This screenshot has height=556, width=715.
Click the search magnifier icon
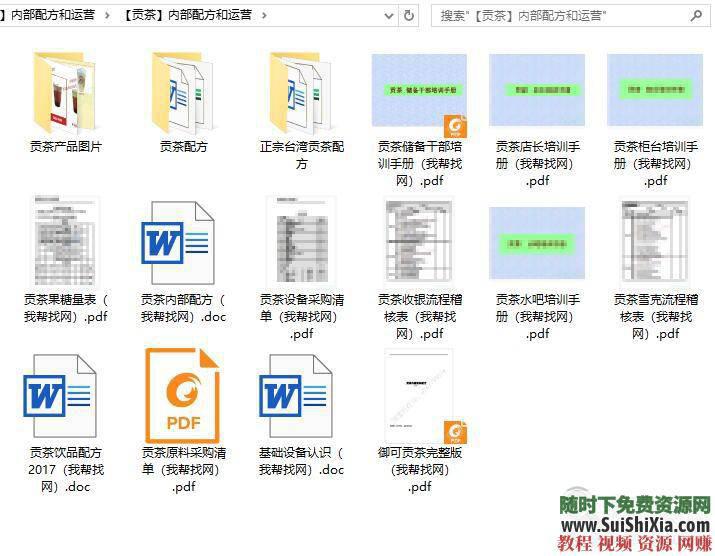pyautogui.click(x=696, y=16)
